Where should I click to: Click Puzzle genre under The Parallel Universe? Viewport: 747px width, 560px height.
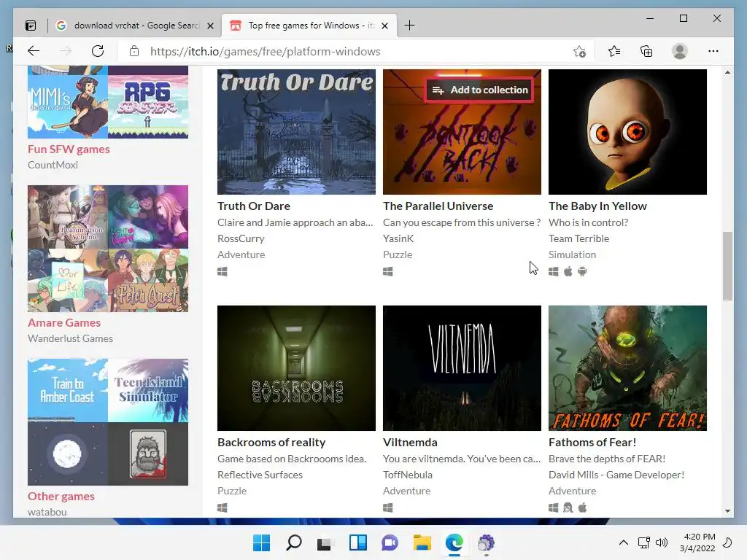pos(398,254)
